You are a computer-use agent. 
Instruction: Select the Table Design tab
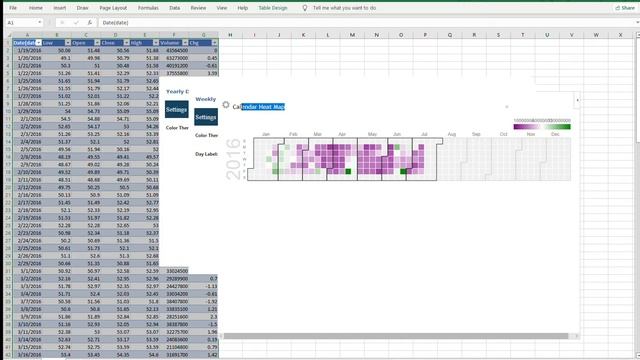coord(273,8)
